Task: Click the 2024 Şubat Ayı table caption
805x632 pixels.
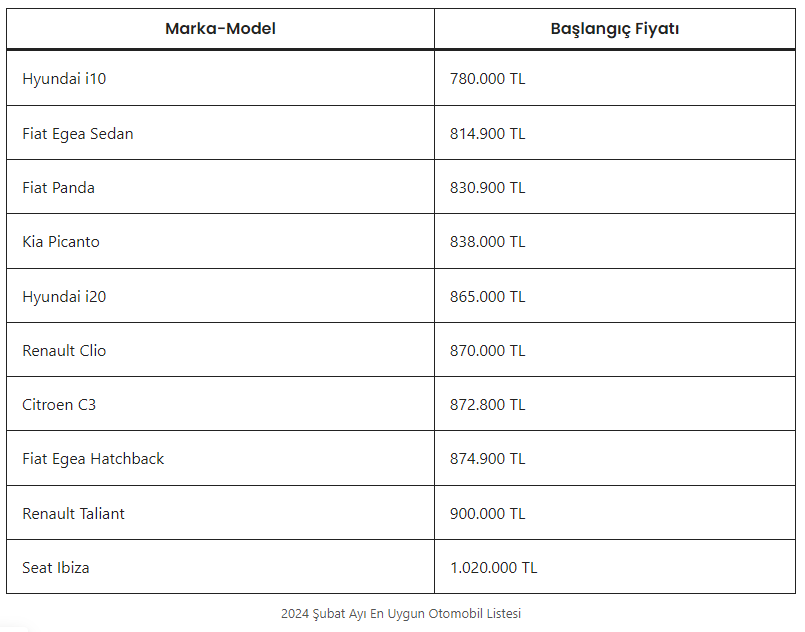Action: 401,614
